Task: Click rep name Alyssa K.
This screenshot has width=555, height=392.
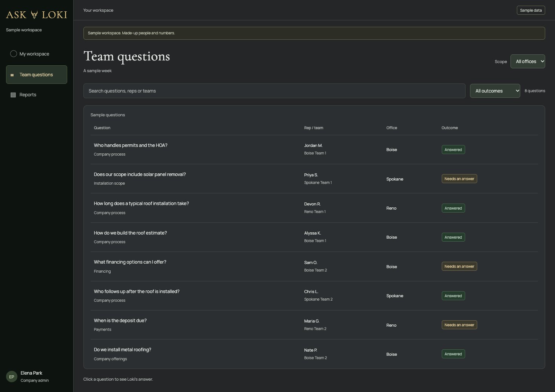Action: pyautogui.click(x=313, y=233)
